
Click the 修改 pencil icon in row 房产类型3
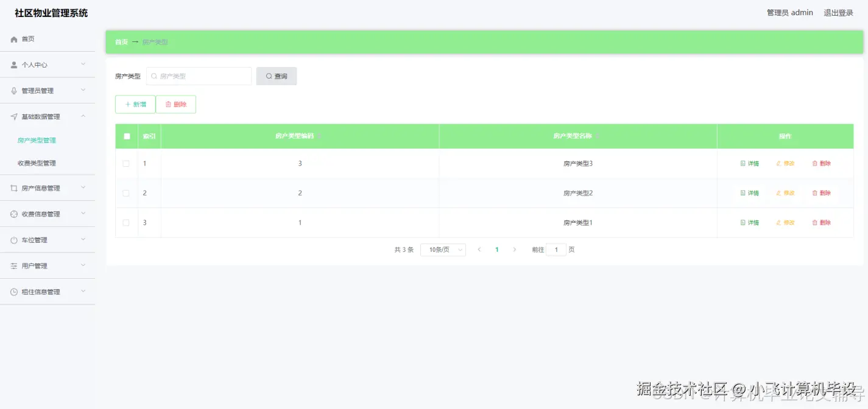pyautogui.click(x=778, y=163)
